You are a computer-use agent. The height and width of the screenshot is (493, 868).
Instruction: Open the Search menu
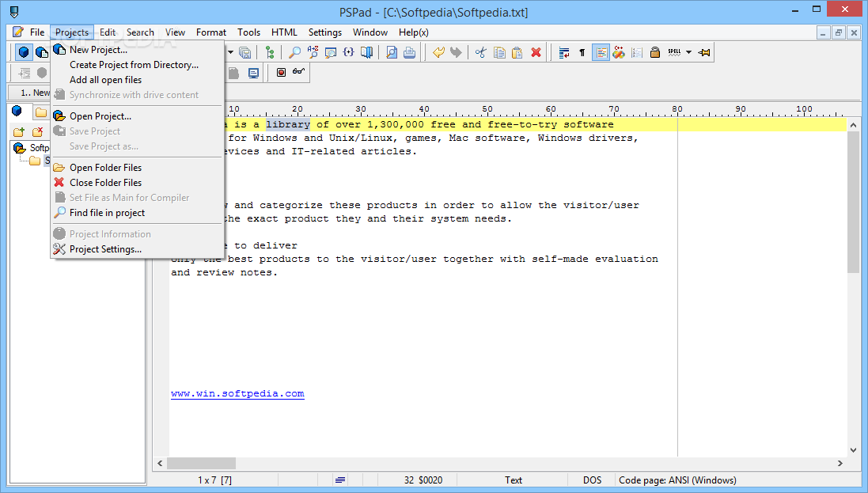click(x=140, y=32)
